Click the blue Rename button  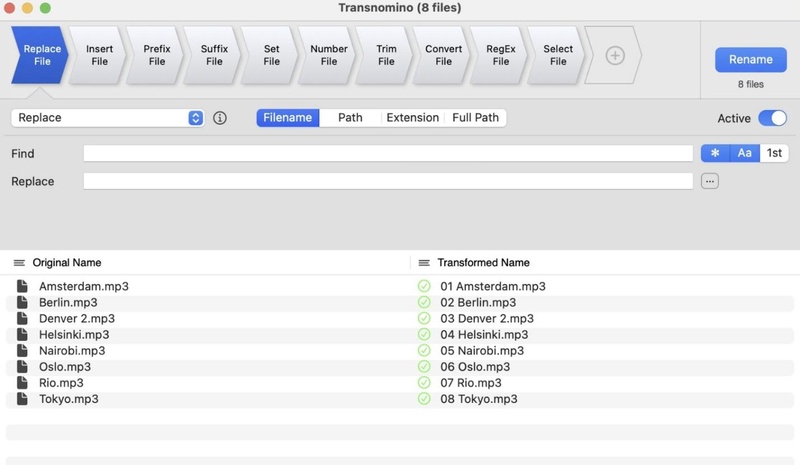coord(751,60)
